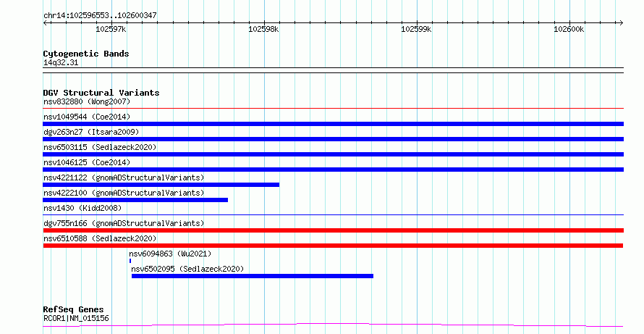Click the chr14:102596553..102600347 coordinate text
This screenshot has height=334, width=644.
click(100, 16)
